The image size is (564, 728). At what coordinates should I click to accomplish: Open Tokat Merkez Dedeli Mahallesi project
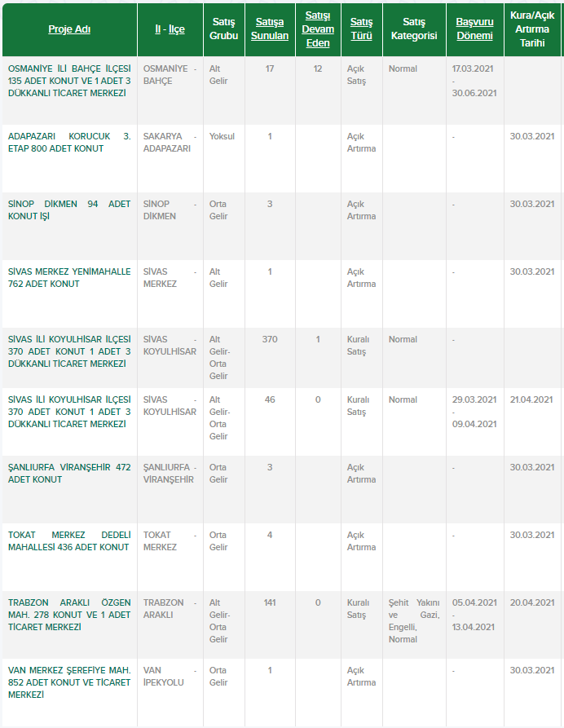pyautogui.click(x=68, y=540)
